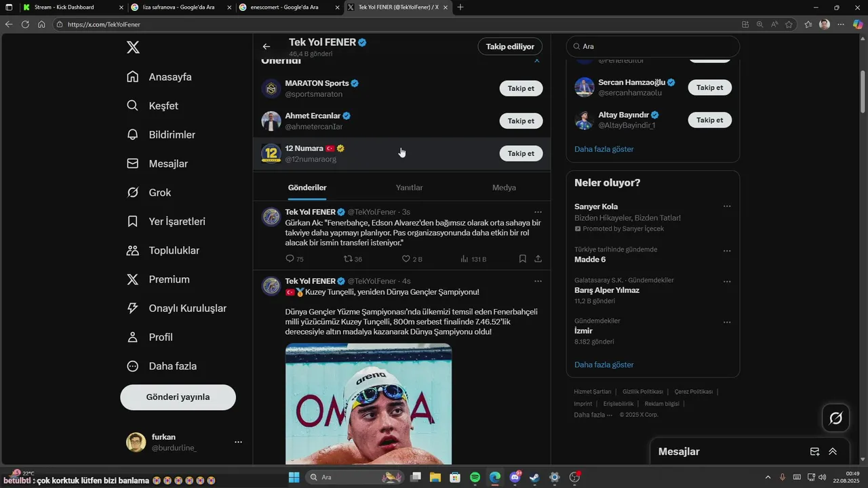Open options for İzmir trend
This screenshot has height=488, width=868.
(727, 322)
